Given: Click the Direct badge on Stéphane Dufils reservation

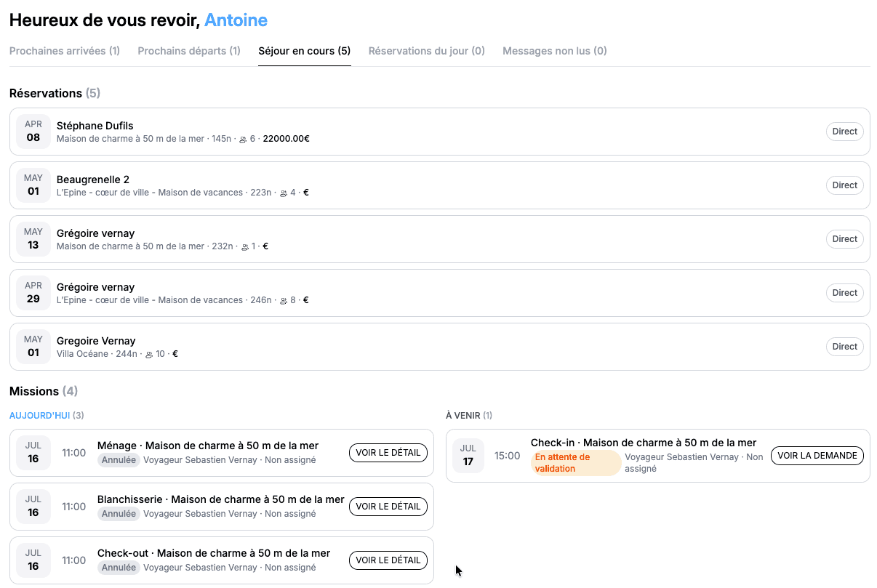Looking at the screenshot, I should click(845, 132).
